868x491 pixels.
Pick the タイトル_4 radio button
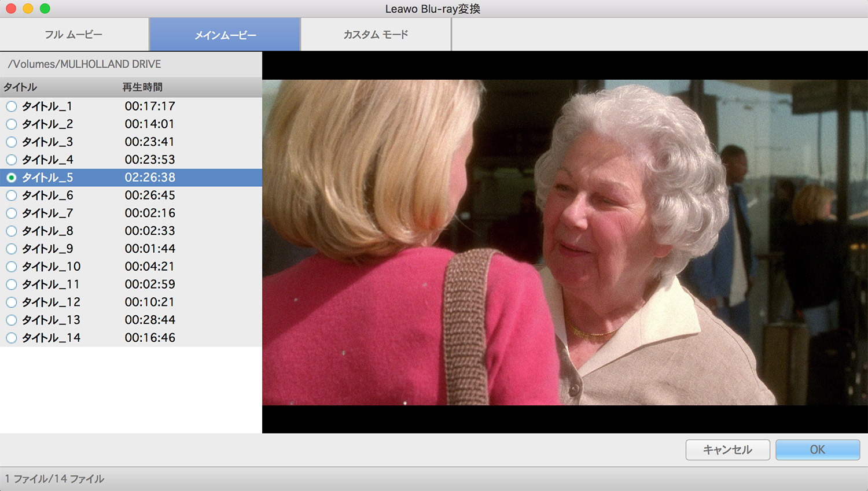click(12, 160)
